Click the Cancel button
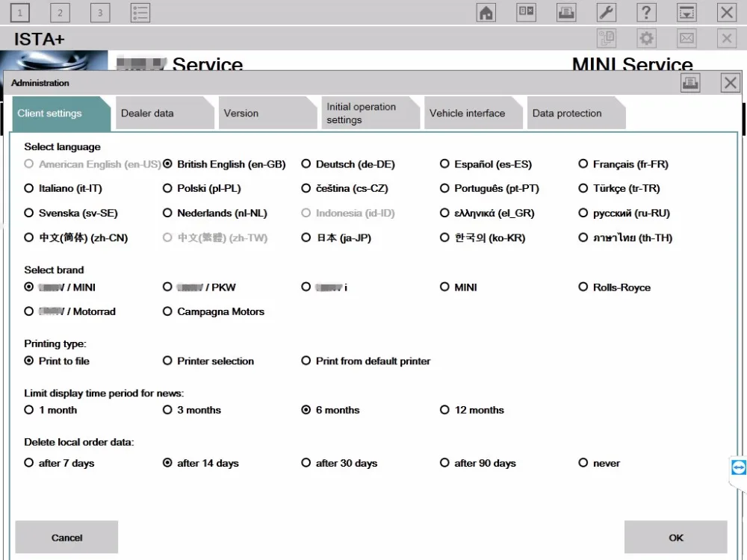This screenshot has width=747, height=560. 66,538
